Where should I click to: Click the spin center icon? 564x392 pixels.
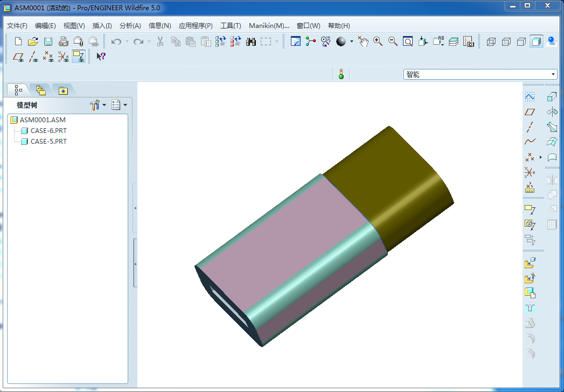coord(310,41)
